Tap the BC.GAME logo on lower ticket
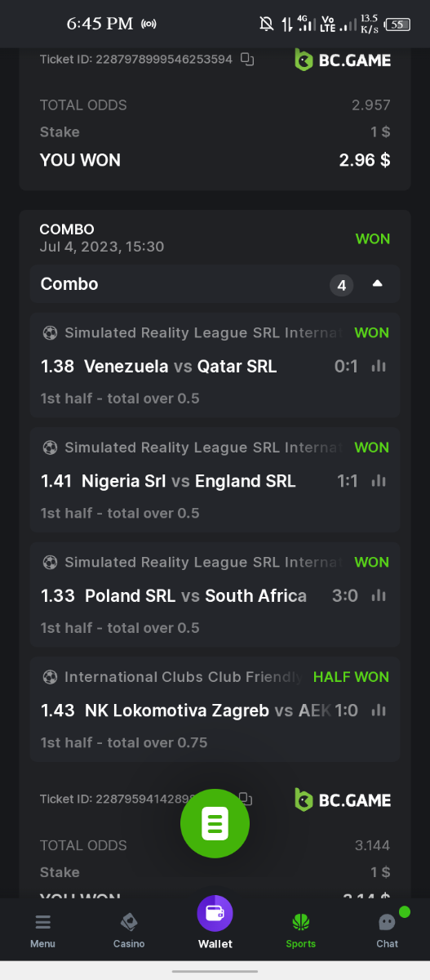The height and width of the screenshot is (980, 430). coord(343,800)
